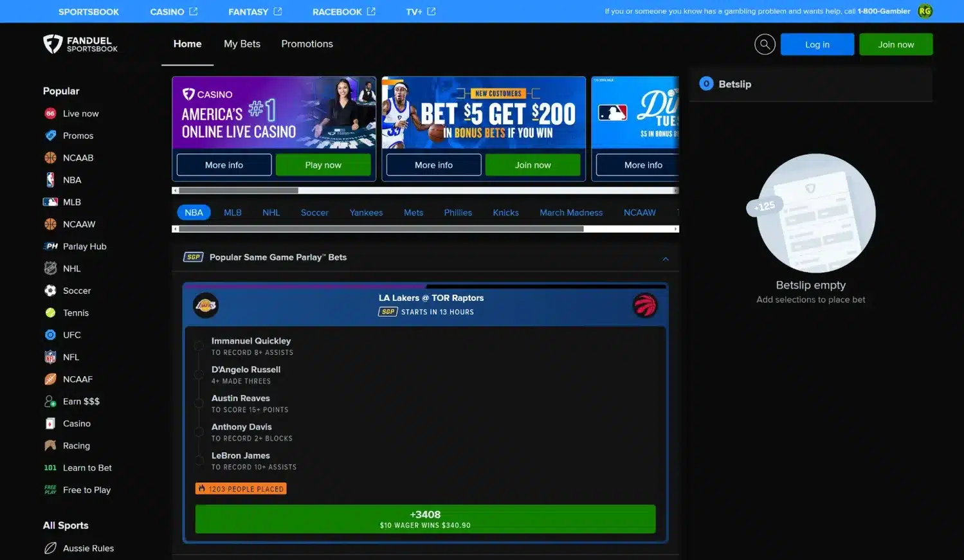Select the NCAAF football icon
Screen dimensions: 964x560
(50, 379)
